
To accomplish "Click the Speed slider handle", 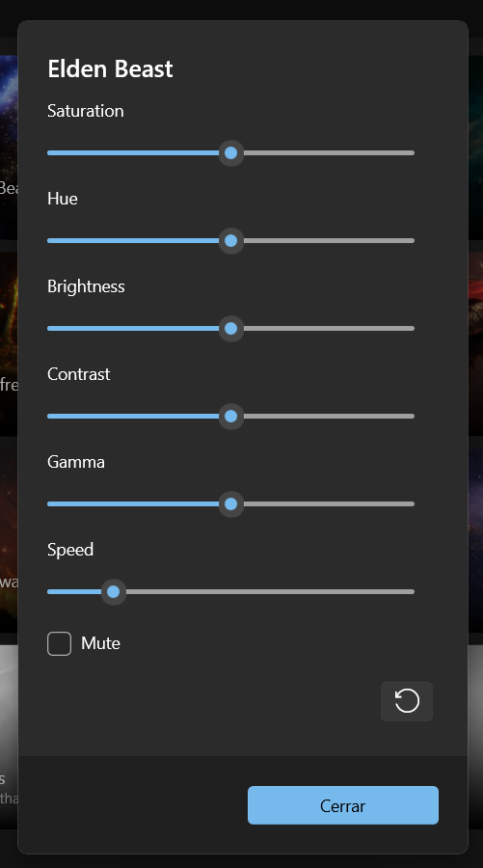I will click(x=114, y=592).
